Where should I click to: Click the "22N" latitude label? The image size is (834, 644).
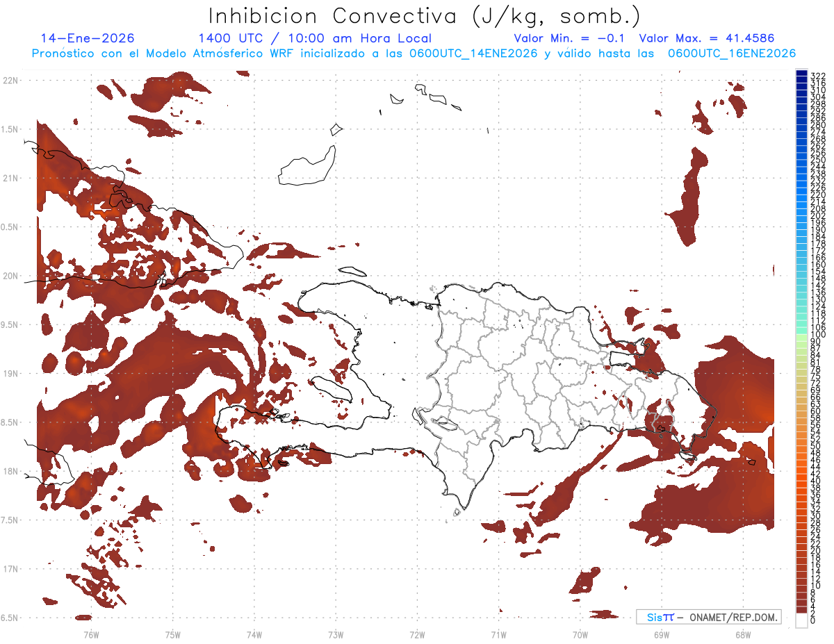pyautogui.click(x=10, y=81)
